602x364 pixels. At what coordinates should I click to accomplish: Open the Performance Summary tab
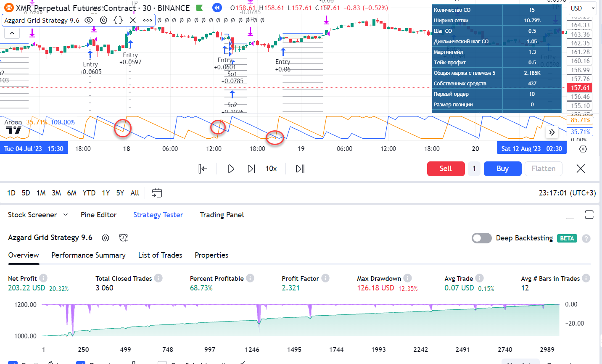click(89, 255)
